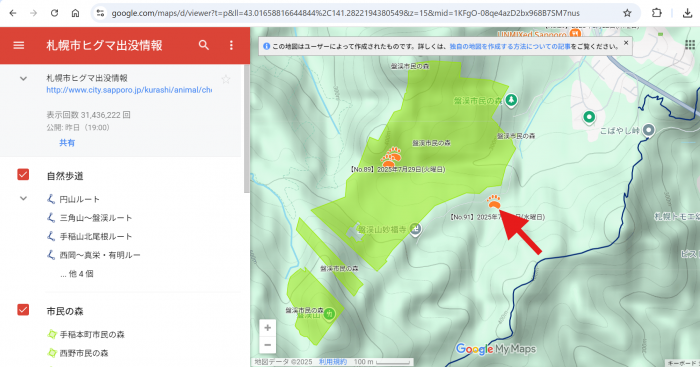Expand the '他 4 個' more items
700x367 pixels.
point(77,274)
